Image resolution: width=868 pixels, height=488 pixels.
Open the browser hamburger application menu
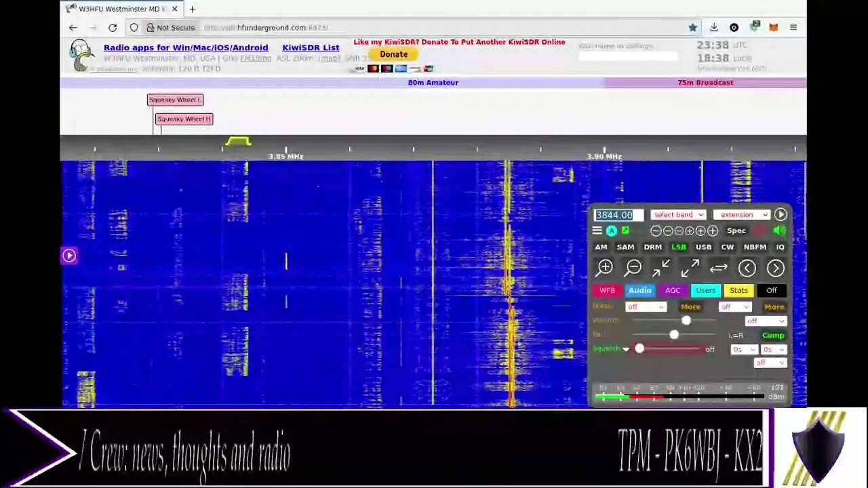tap(793, 28)
